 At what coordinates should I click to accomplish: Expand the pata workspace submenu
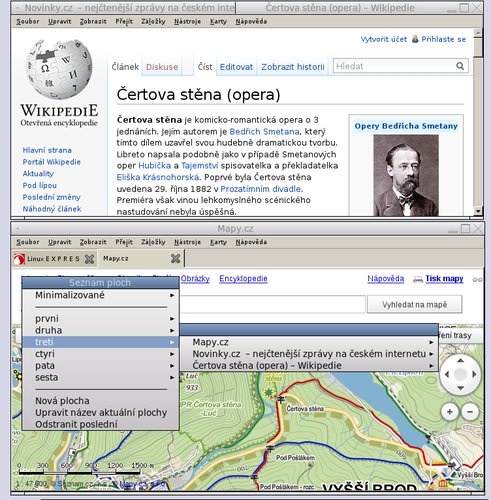click(x=101, y=366)
